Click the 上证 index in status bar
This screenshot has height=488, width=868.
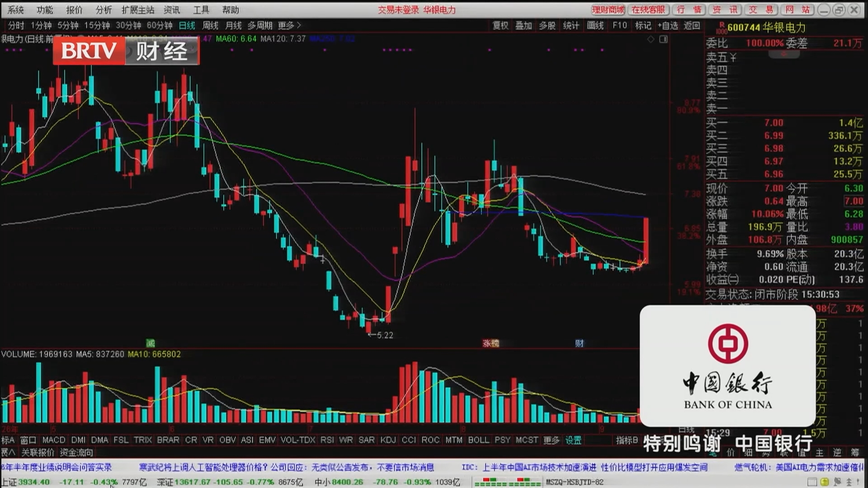point(74,482)
